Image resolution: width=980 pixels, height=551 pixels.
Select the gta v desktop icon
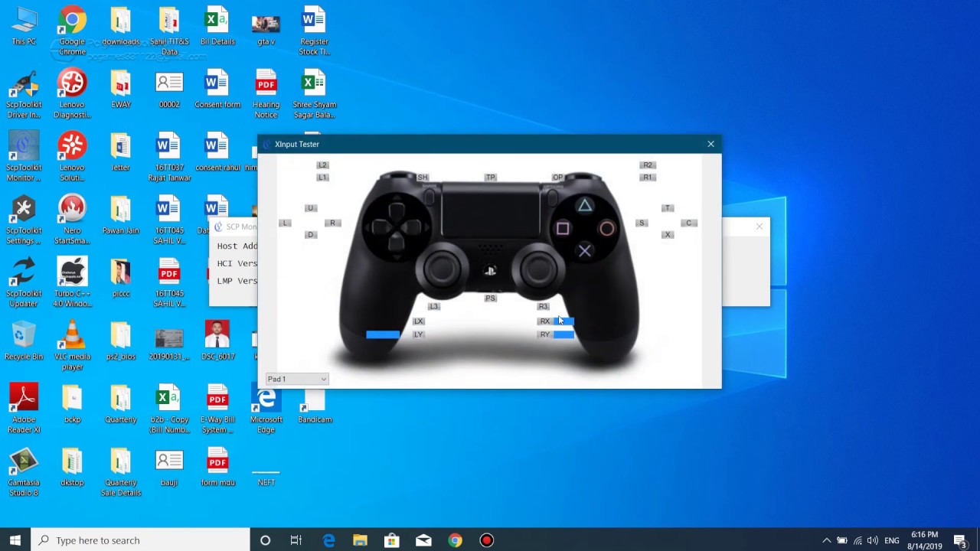click(266, 28)
